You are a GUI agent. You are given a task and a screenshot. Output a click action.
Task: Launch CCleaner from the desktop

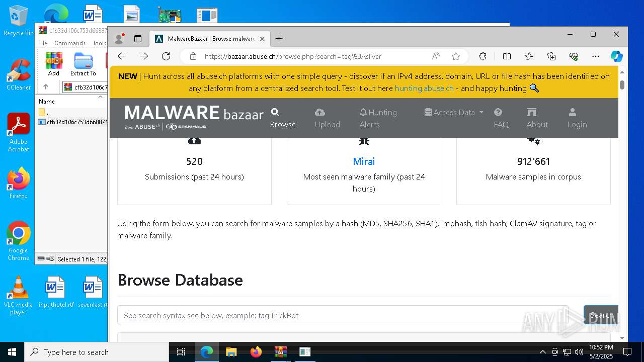coord(18,74)
